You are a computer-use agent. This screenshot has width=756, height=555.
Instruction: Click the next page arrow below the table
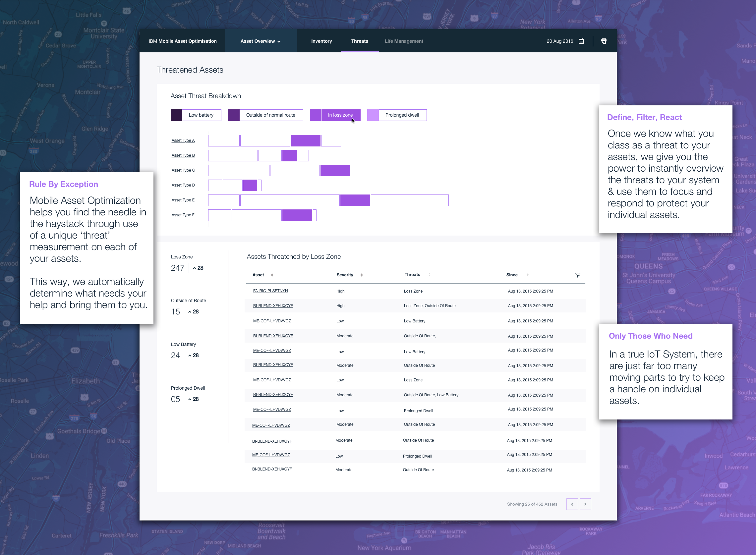point(585,504)
